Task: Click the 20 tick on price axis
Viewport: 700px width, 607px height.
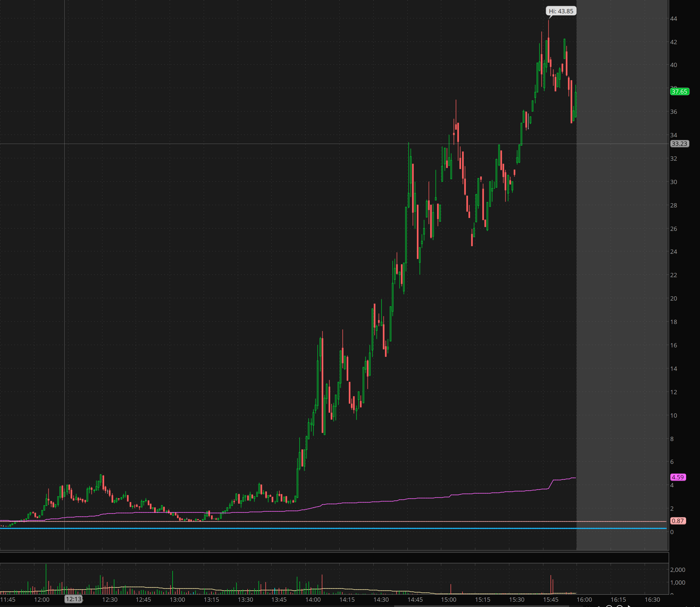Action: coord(674,298)
